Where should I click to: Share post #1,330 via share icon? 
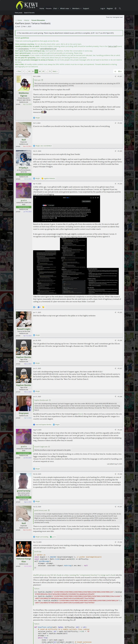tap(115, 474)
